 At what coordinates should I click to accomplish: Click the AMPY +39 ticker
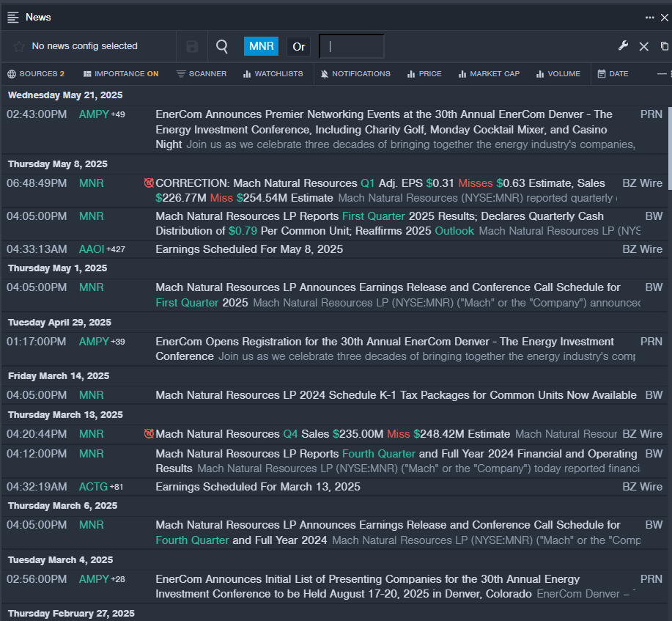102,342
